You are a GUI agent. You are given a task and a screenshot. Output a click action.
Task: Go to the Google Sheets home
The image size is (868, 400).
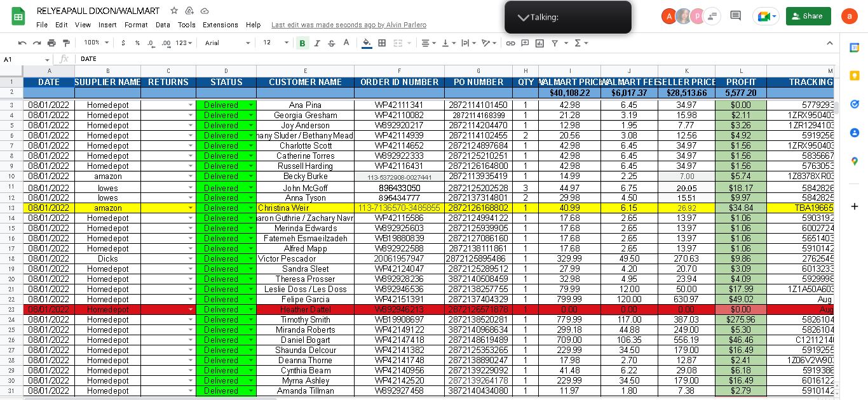pos(18,17)
